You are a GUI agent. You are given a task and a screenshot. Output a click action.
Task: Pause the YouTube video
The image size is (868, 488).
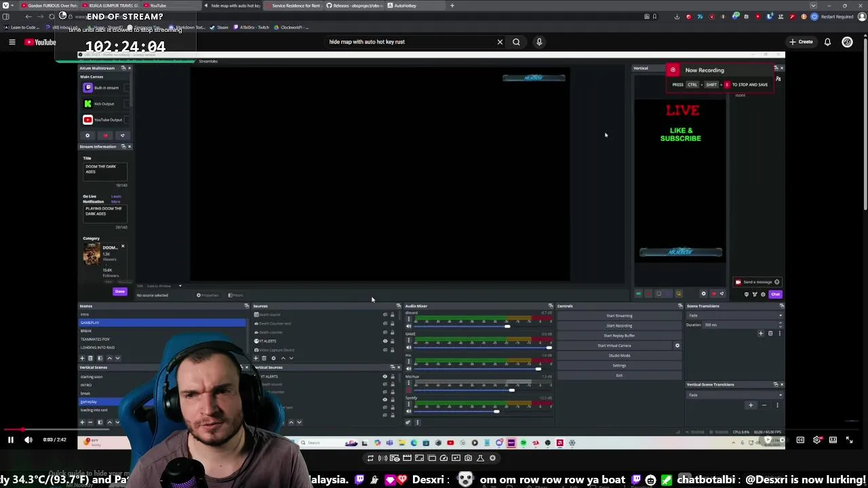point(11,440)
